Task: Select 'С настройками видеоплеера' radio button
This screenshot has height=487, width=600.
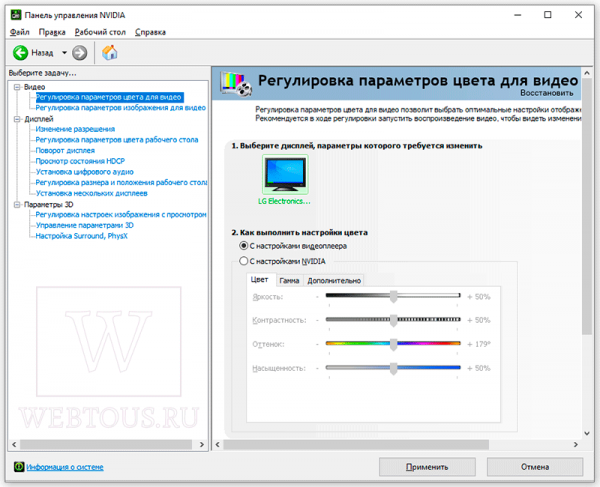Action: (x=243, y=246)
